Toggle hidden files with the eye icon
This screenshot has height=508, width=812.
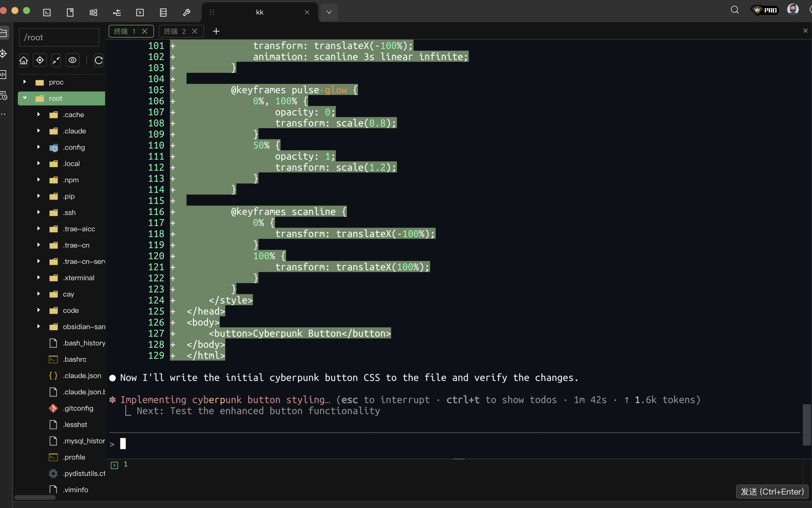click(73, 60)
